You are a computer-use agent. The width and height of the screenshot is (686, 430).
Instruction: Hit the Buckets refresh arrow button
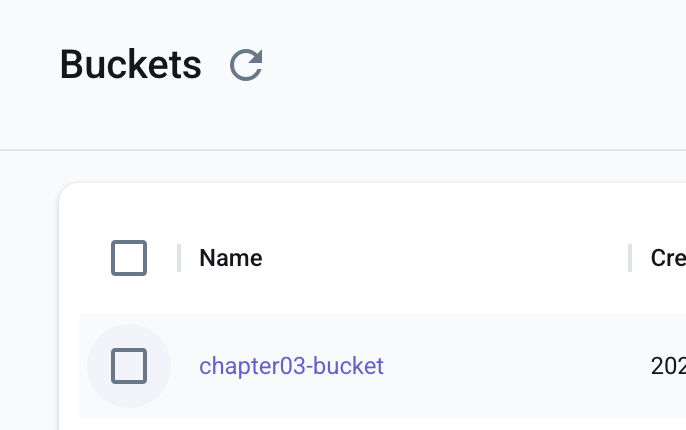point(246,65)
